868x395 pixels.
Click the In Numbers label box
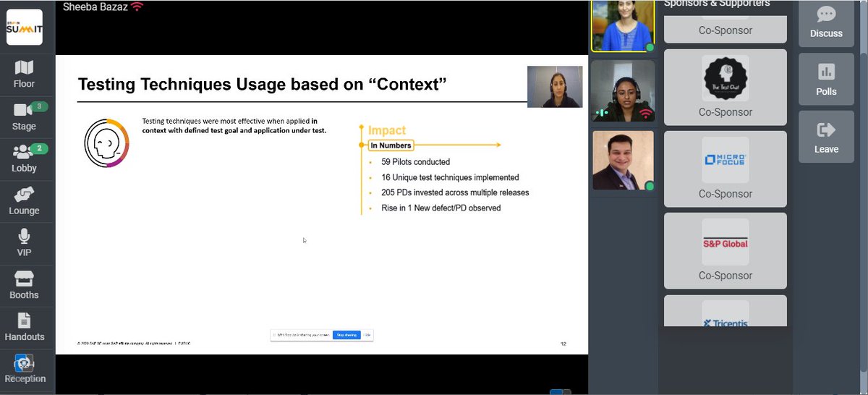point(391,146)
